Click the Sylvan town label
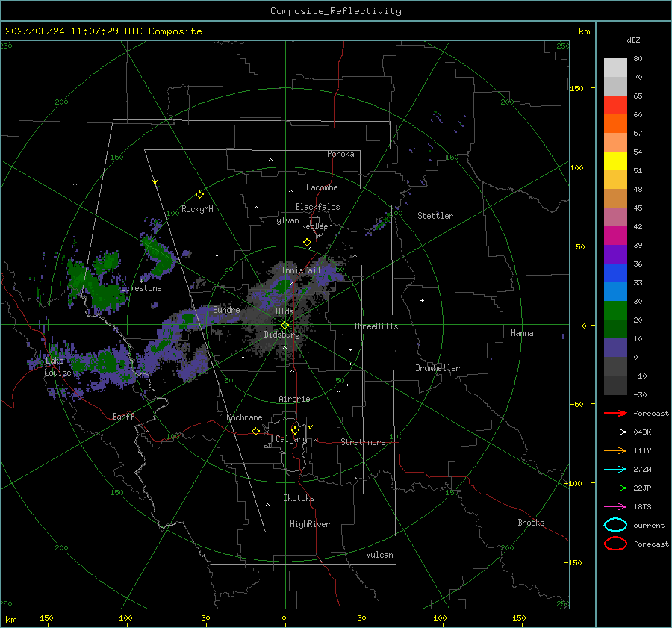This screenshot has height=628, width=672. click(285, 220)
